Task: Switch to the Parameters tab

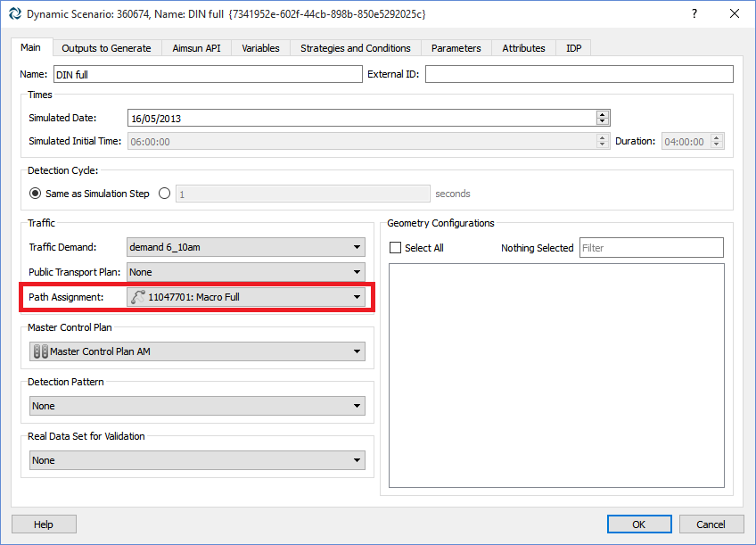Action: tap(456, 48)
